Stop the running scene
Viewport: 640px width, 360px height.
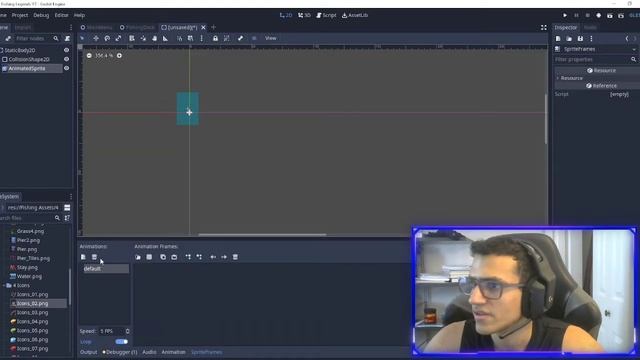pyautogui.click(x=587, y=16)
